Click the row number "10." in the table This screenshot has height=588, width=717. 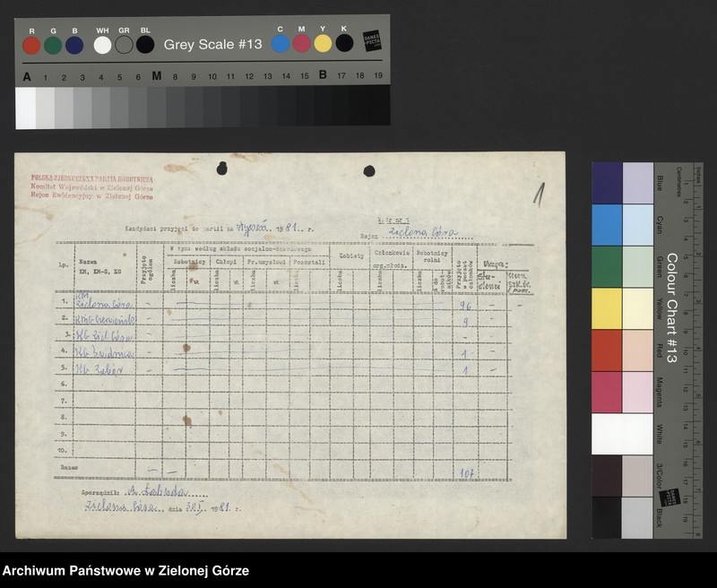pyautogui.click(x=63, y=450)
